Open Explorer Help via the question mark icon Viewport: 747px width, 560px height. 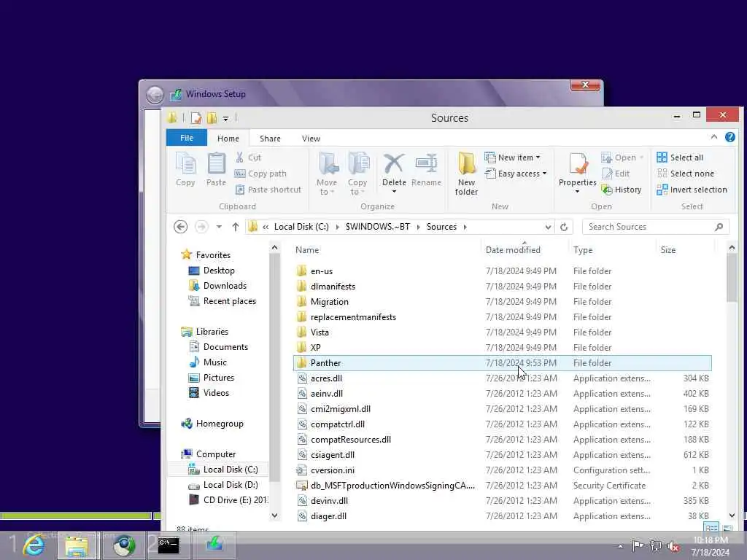click(x=729, y=137)
